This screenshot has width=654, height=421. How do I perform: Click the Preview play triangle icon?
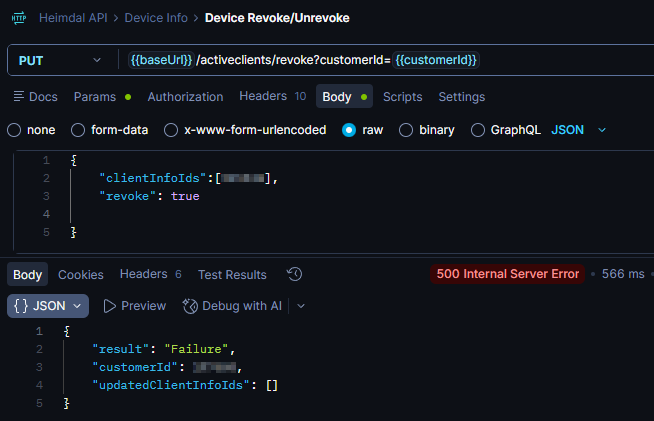(x=109, y=306)
